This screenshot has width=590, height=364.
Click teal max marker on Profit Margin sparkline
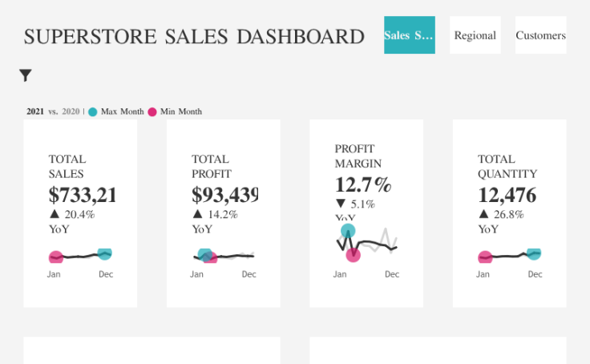[x=348, y=231]
